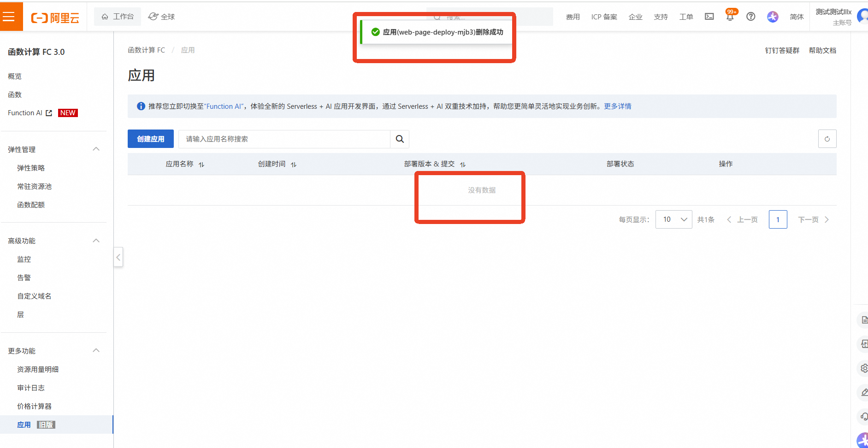868x448 pixels.
Task: Open the 企业 top menu
Action: 636,17
